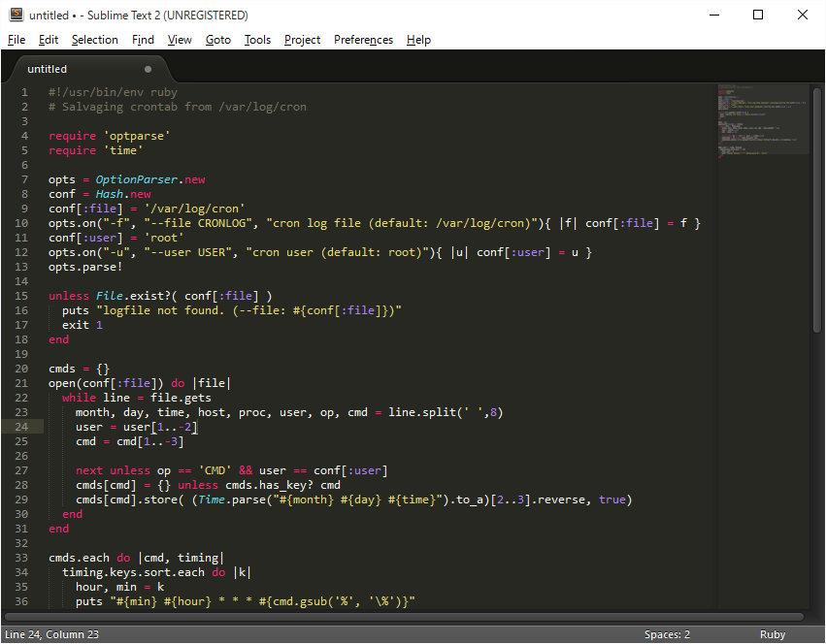The width and height of the screenshot is (826, 644).
Task: Open the File menu
Action: click(17, 40)
